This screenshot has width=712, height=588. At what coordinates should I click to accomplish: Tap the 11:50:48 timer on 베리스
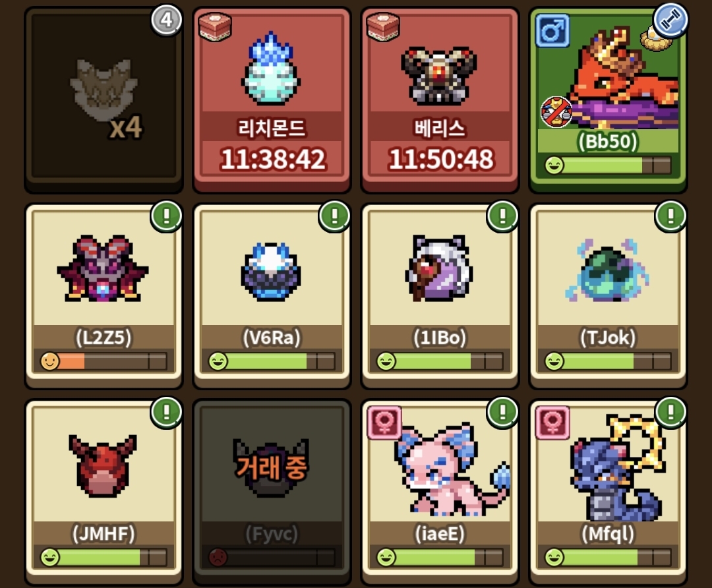[440, 160]
